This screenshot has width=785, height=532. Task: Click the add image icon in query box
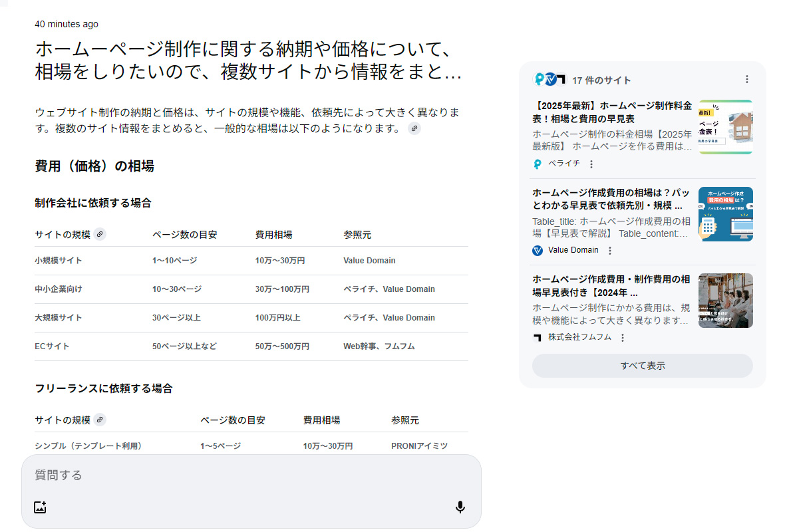coord(40,507)
